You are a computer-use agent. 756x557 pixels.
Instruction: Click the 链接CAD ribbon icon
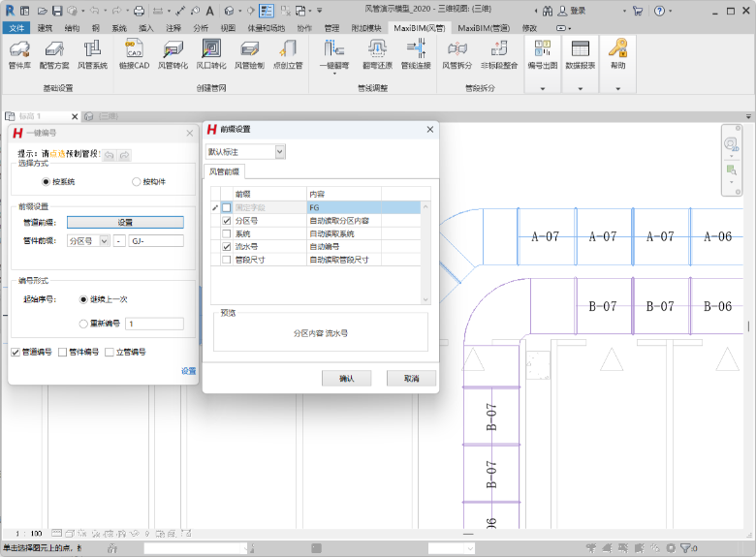coord(134,52)
